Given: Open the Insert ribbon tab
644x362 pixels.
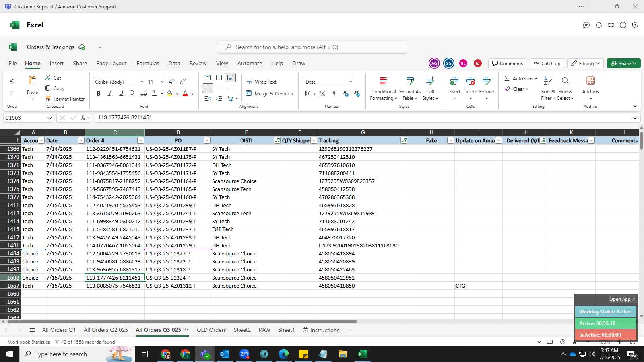Looking at the screenshot, I should 57,63.
